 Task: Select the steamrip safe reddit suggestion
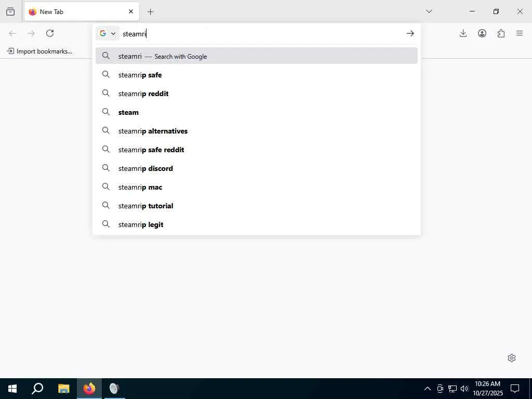tap(257, 149)
